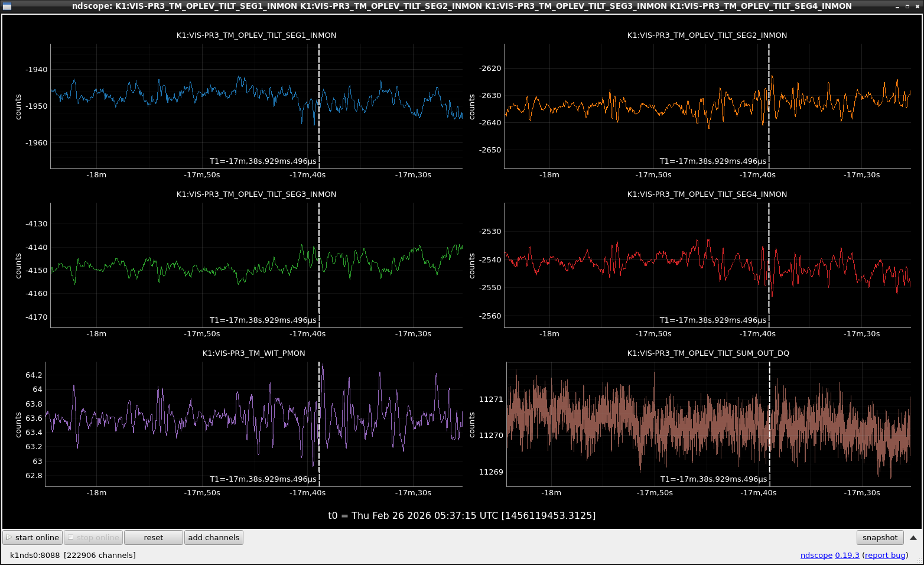This screenshot has height=565, width=924.
Task: Click the SEG4_INMON plot title
Action: 707,194
